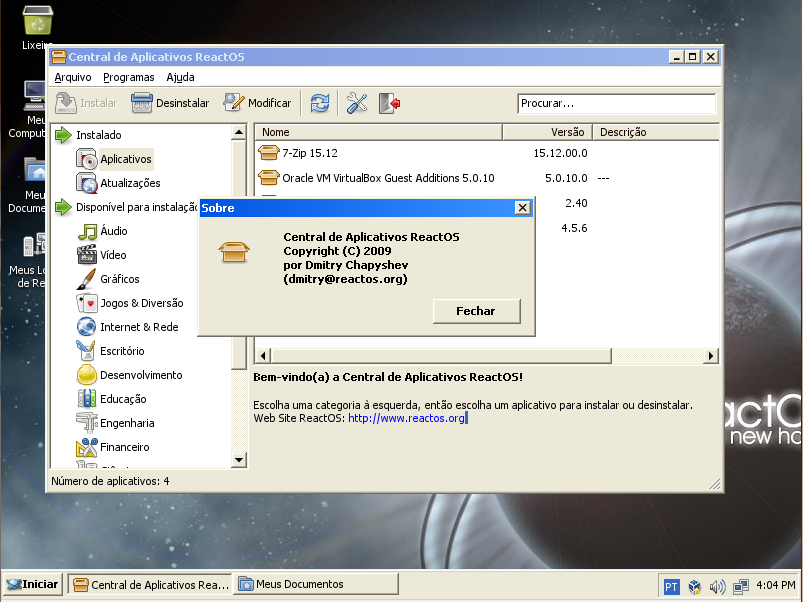Click the category tree scroll-up arrow
This screenshot has height=602, width=803.
(x=239, y=133)
